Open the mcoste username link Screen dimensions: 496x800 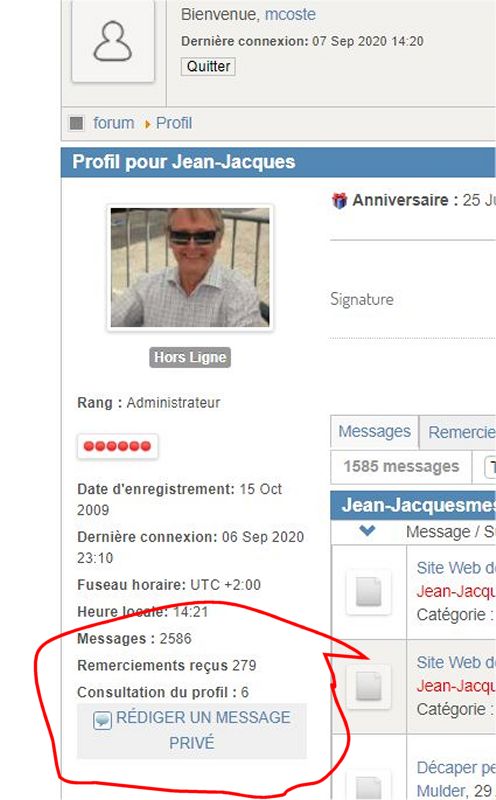[290, 14]
